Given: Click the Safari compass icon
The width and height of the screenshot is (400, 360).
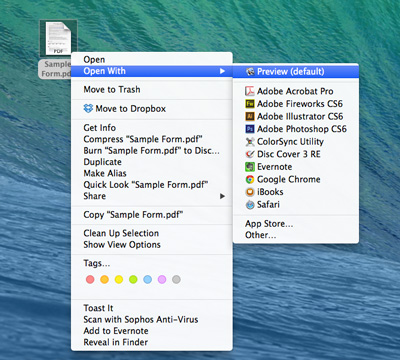Looking at the screenshot, I should (250, 205).
